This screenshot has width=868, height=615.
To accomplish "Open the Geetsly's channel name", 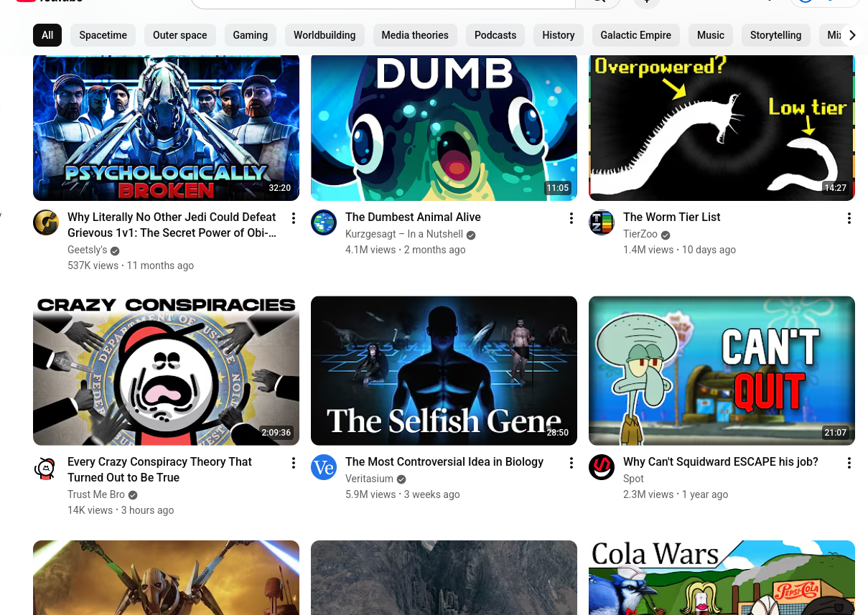I will (87, 250).
